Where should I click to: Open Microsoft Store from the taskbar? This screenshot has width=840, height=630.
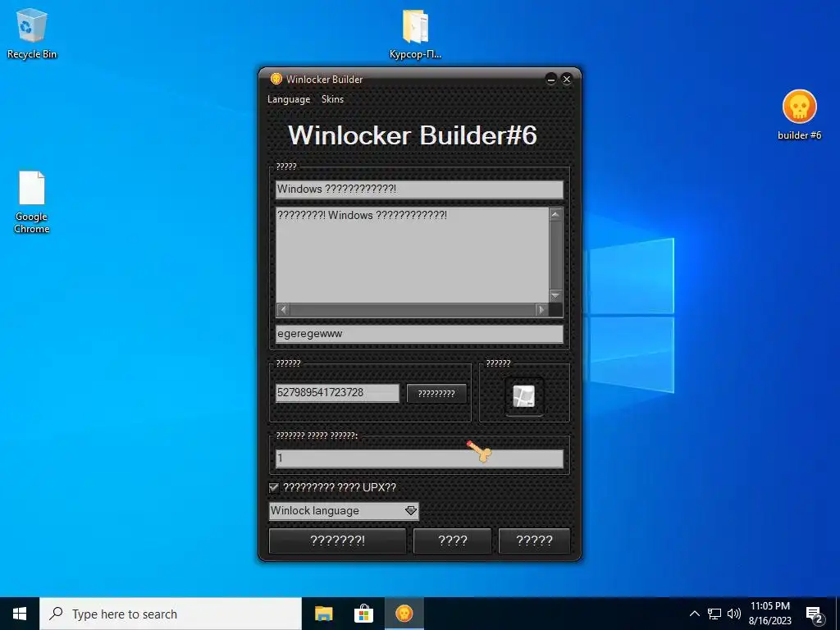(363, 614)
